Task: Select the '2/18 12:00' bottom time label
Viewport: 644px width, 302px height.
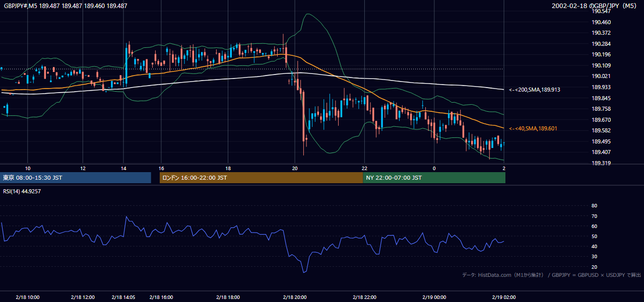Action: click(x=83, y=297)
